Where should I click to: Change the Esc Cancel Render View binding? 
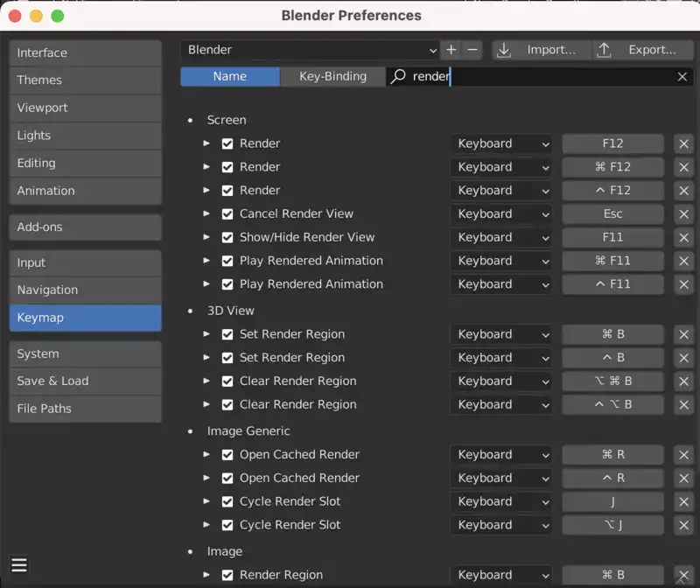(612, 213)
